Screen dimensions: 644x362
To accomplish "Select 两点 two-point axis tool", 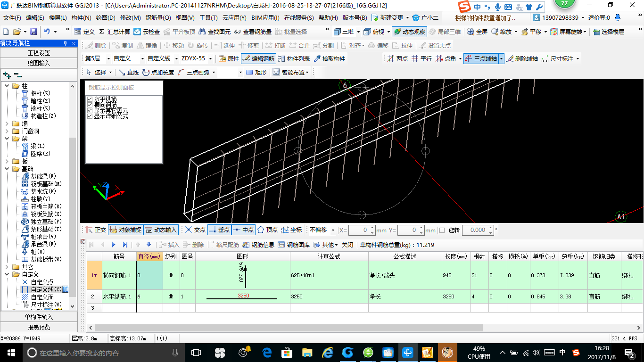I will [397, 58].
